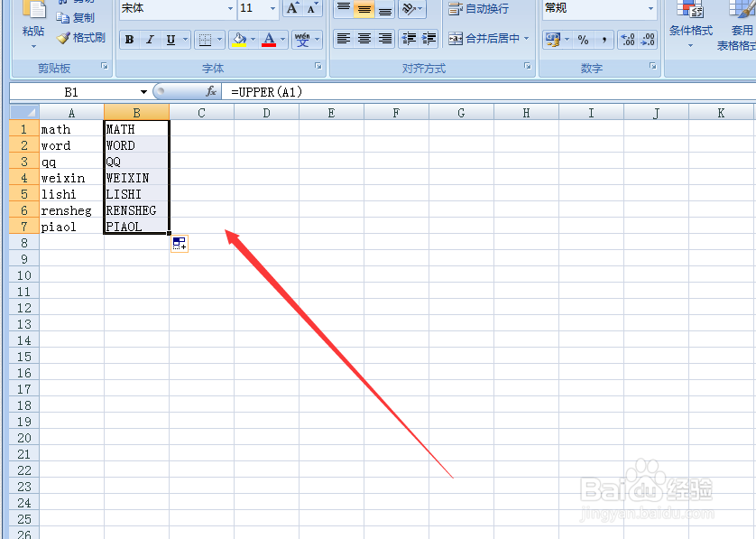
Task: Open the Auto Fill Options button
Action: point(180,244)
